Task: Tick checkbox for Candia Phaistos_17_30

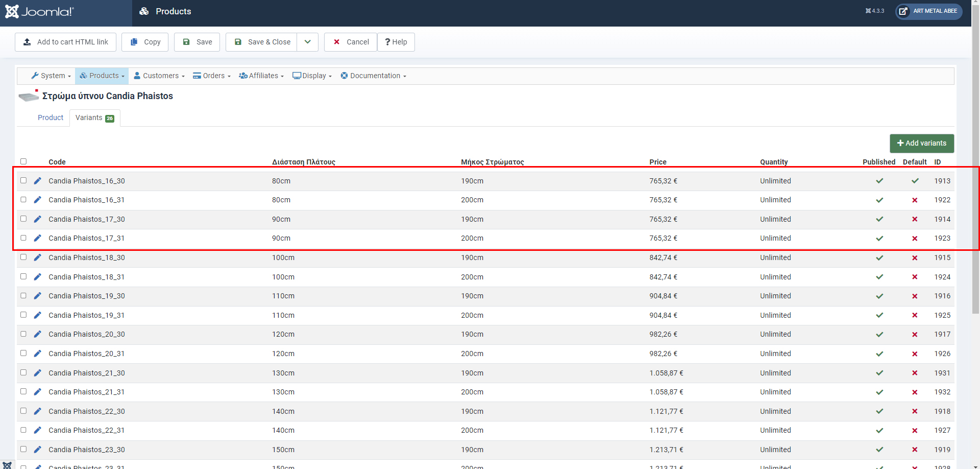Action: pyautogui.click(x=23, y=219)
